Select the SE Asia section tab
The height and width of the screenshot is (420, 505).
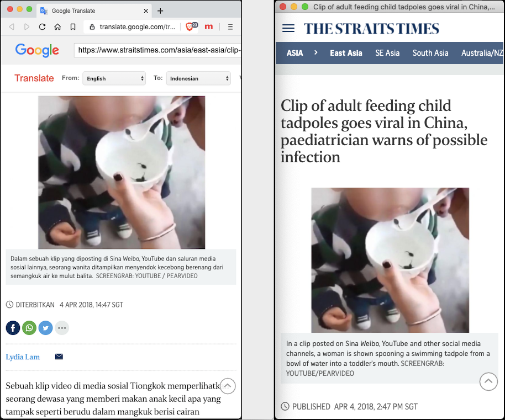tap(387, 53)
